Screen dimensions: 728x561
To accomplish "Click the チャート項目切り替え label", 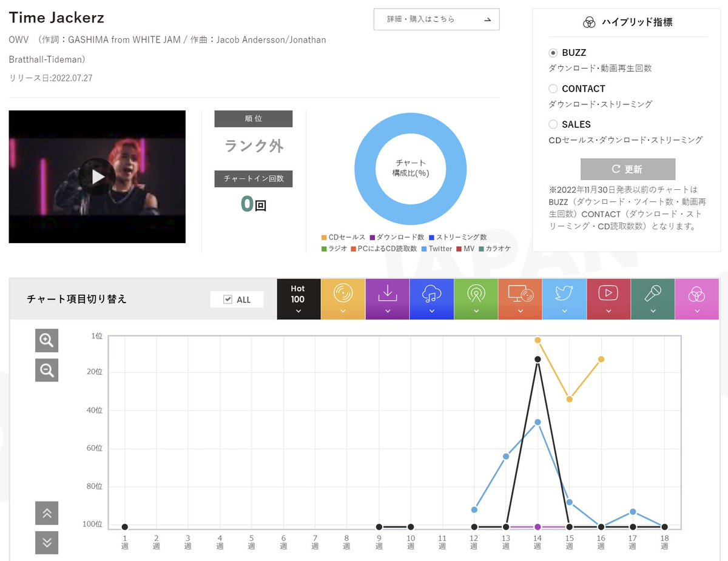I will (77, 299).
